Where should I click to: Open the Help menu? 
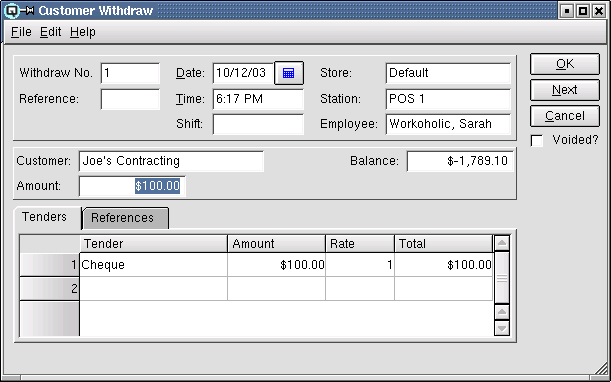tap(83, 32)
